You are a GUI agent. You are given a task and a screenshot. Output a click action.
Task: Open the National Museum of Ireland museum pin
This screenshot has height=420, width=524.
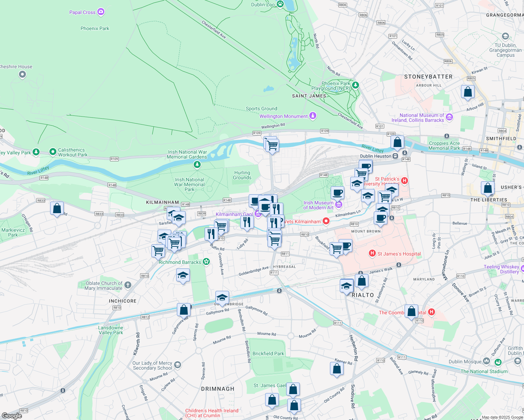(x=449, y=117)
